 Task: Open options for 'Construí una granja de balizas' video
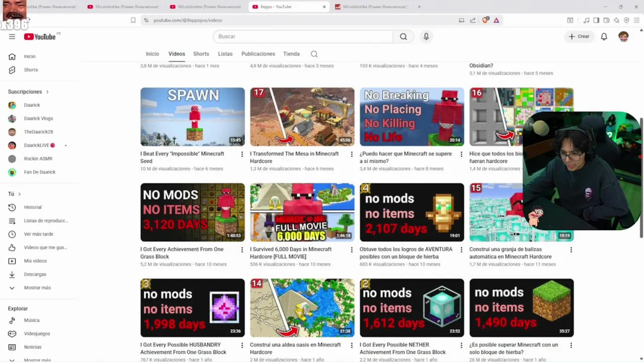coord(571,250)
